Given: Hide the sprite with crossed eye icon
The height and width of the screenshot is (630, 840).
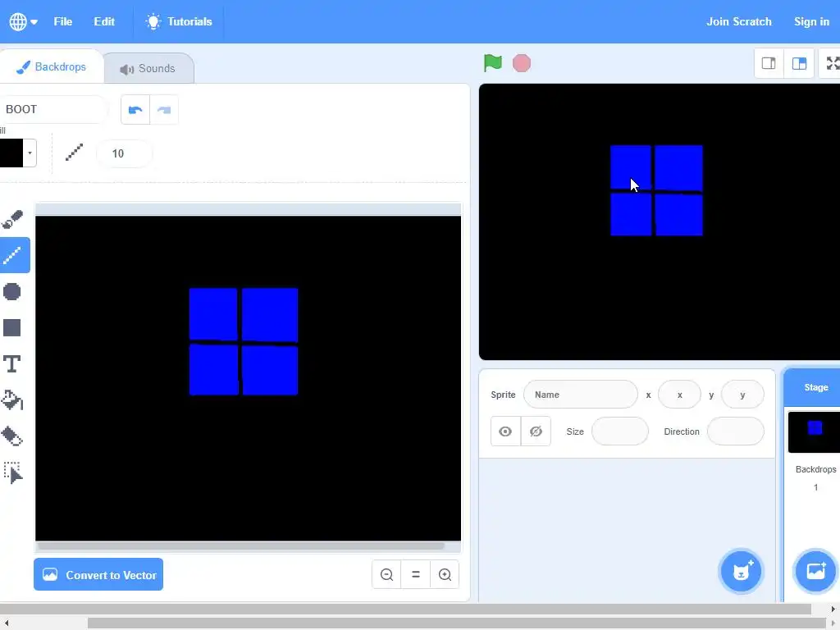Looking at the screenshot, I should (536, 431).
